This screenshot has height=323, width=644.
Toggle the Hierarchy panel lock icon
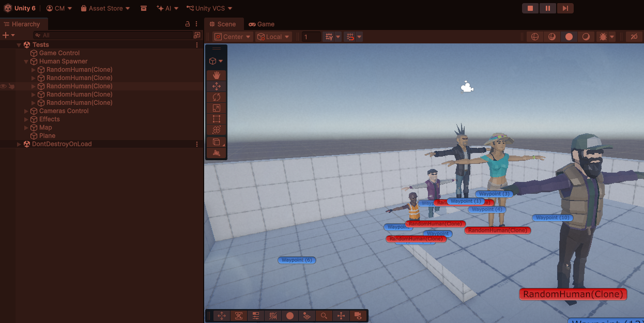pos(188,24)
